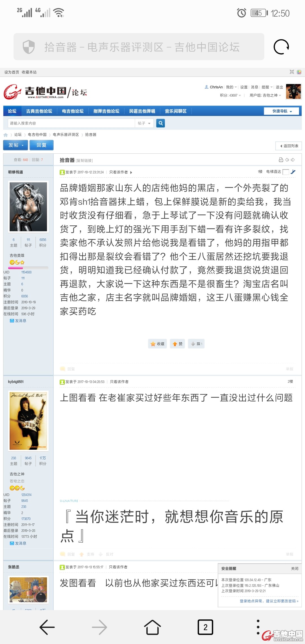This screenshot has height=644, width=305.
Task: Open the 电吉他论坛 navigation tab
Action: [x=73, y=111]
